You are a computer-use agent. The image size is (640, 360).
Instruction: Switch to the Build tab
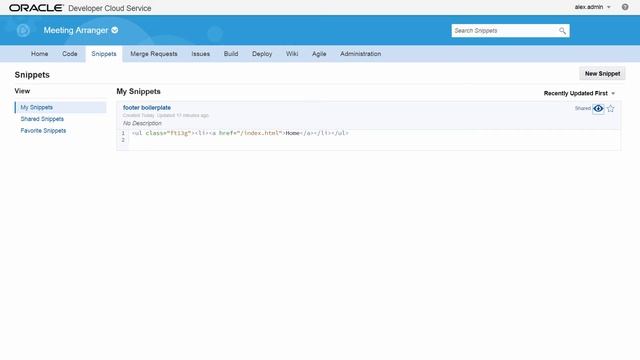[231, 53]
